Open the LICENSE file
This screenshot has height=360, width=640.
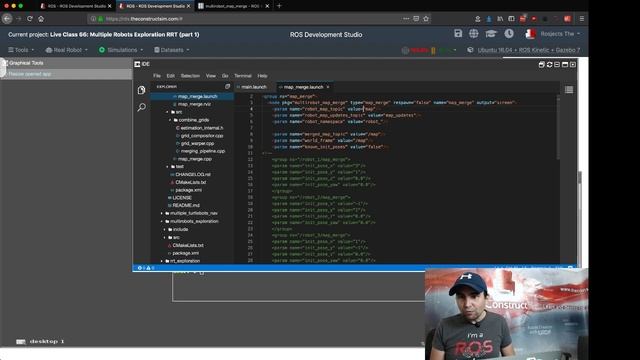point(182,198)
